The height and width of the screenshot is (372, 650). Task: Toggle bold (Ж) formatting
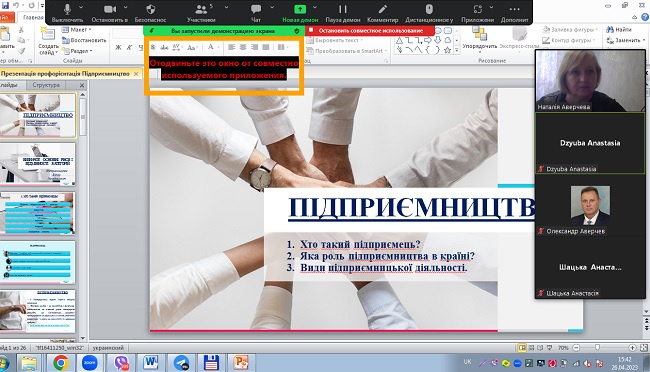(x=118, y=47)
